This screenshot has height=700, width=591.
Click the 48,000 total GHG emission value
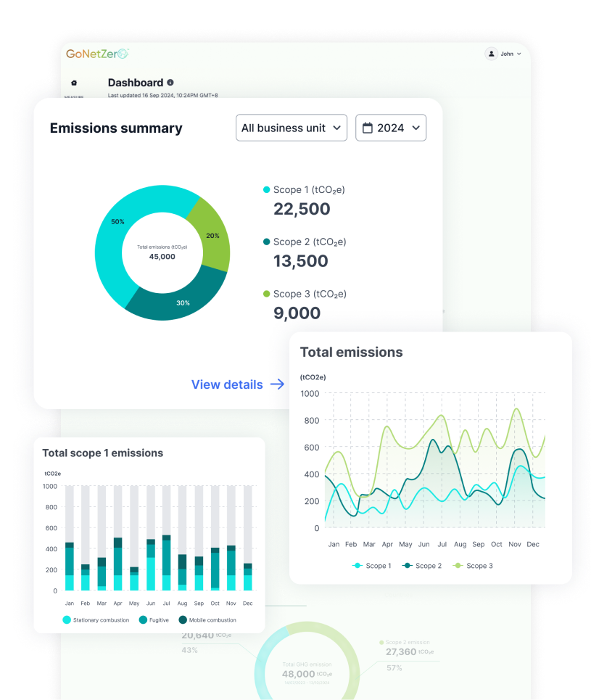pos(298,674)
